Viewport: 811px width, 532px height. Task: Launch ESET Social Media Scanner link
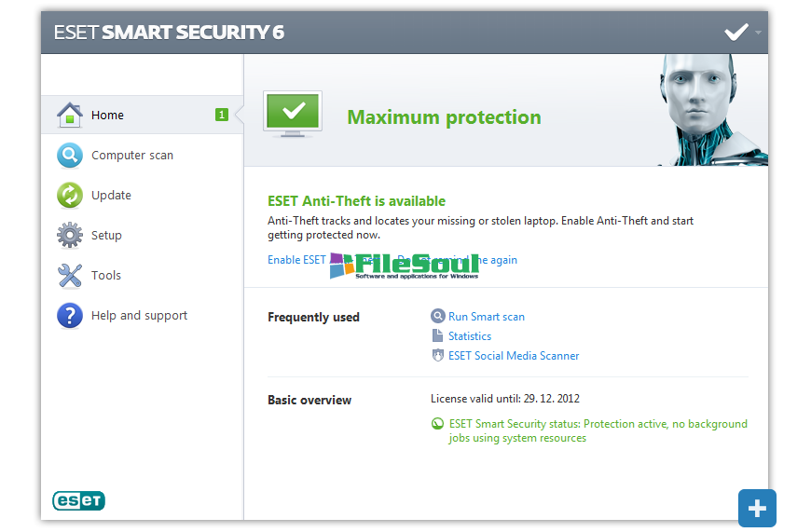point(513,356)
